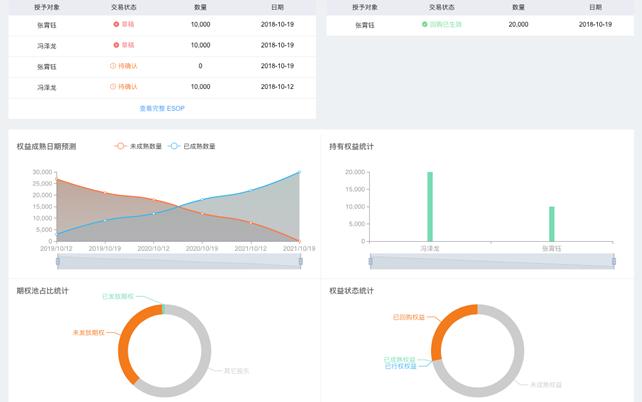The width and height of the screenshot is (642, 402).
Task: Click the 2020/10/12 label on the line chart axis
Action: pos(153,248)
